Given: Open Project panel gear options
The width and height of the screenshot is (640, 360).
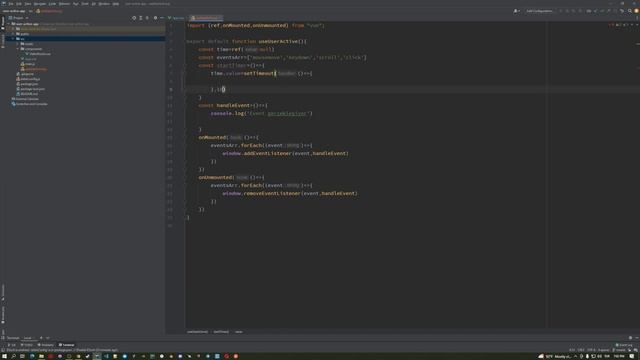Looking at the screenshot, I should [155, 18].
